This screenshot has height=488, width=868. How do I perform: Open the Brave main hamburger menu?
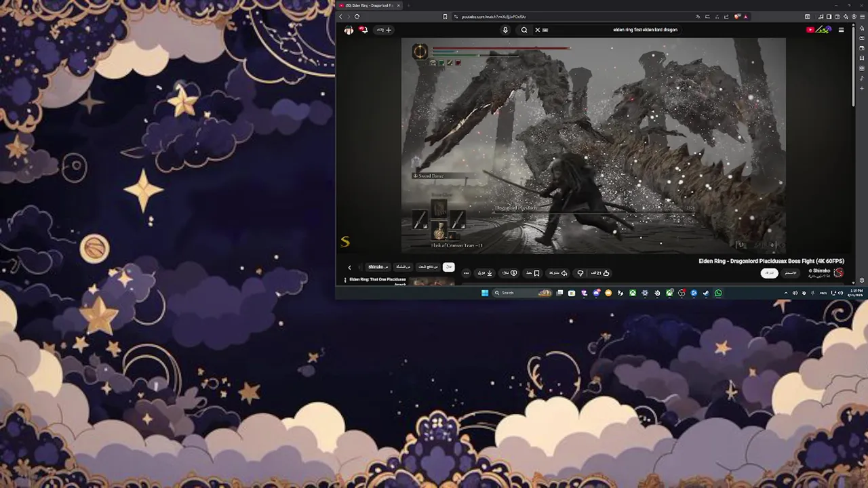[862, 16]
